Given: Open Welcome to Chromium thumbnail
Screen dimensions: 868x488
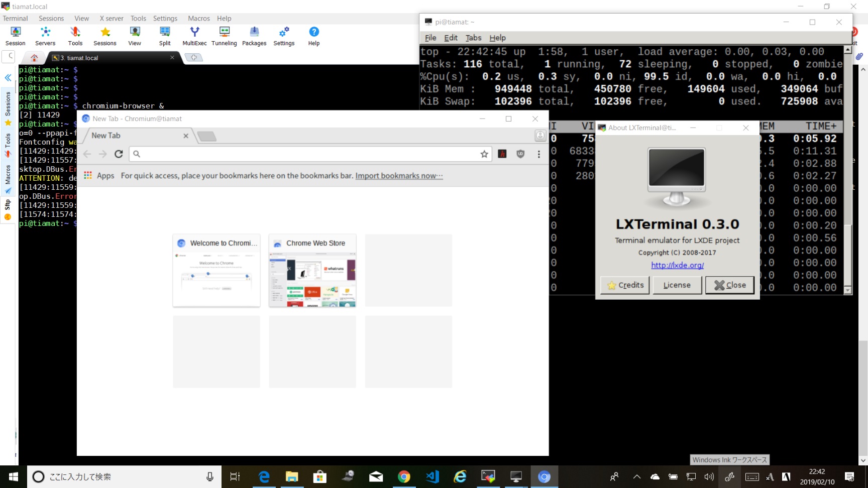Looking at the screenshot, I should 216,270.
